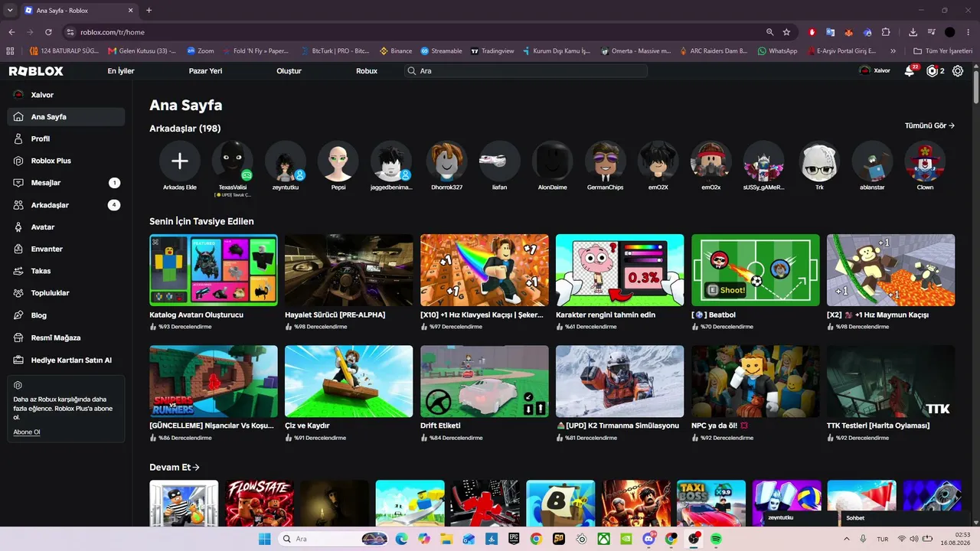Open the Hayalet Sürücü [PRE-ALPHA] game thumbnail
Screen dimensions: 980x551
(348, 270)
